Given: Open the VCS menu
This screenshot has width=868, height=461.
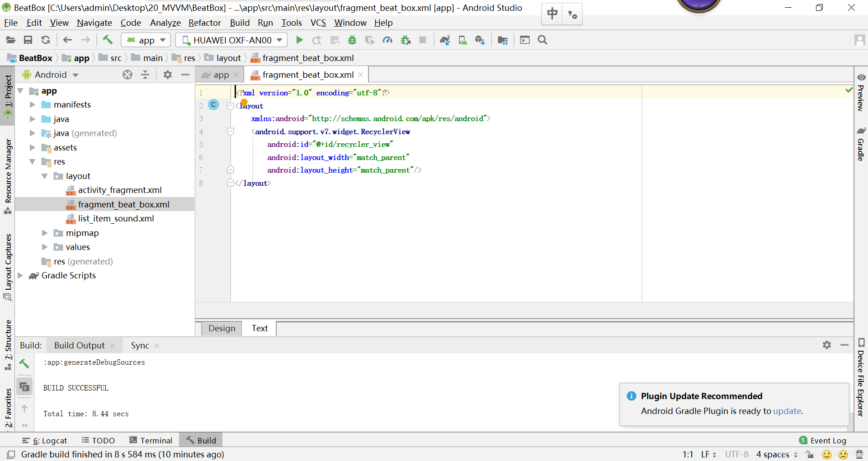Looking at the screenshot, I should tap(318, 23).
